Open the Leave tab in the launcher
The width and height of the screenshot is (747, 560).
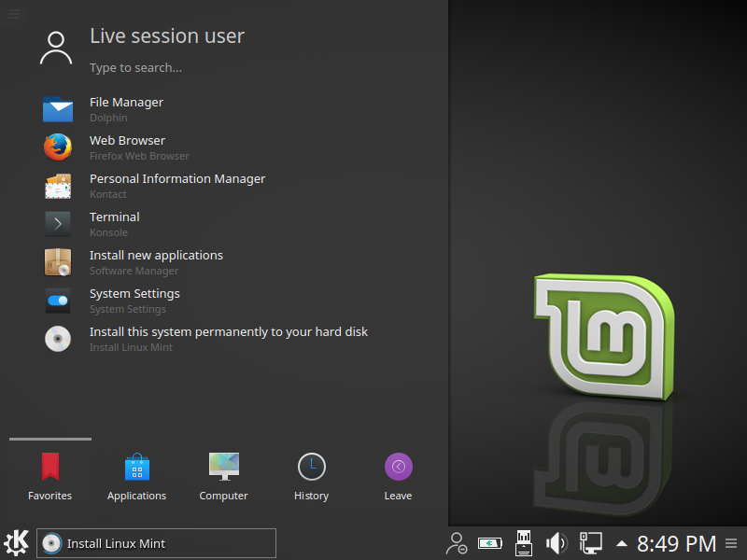click(398, 476)
